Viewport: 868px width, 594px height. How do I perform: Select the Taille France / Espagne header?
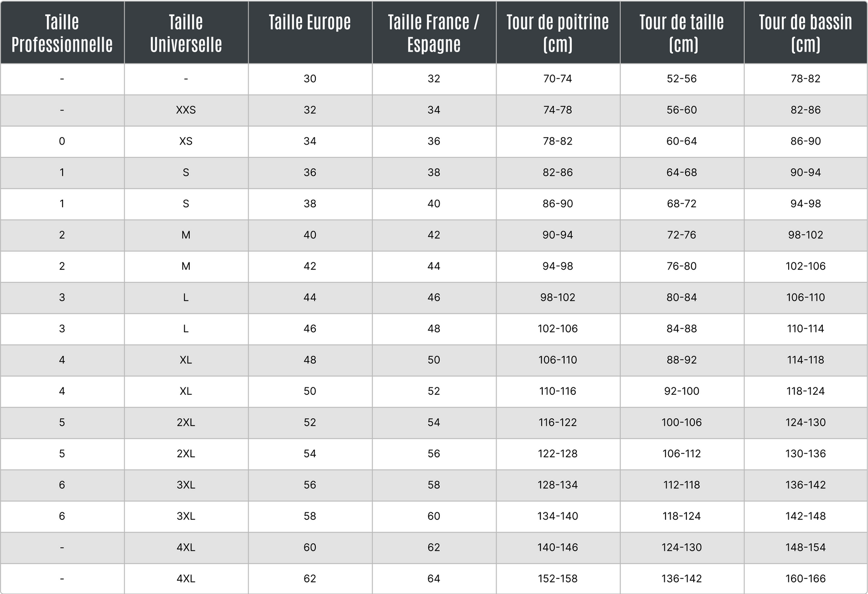pos(433,33)
